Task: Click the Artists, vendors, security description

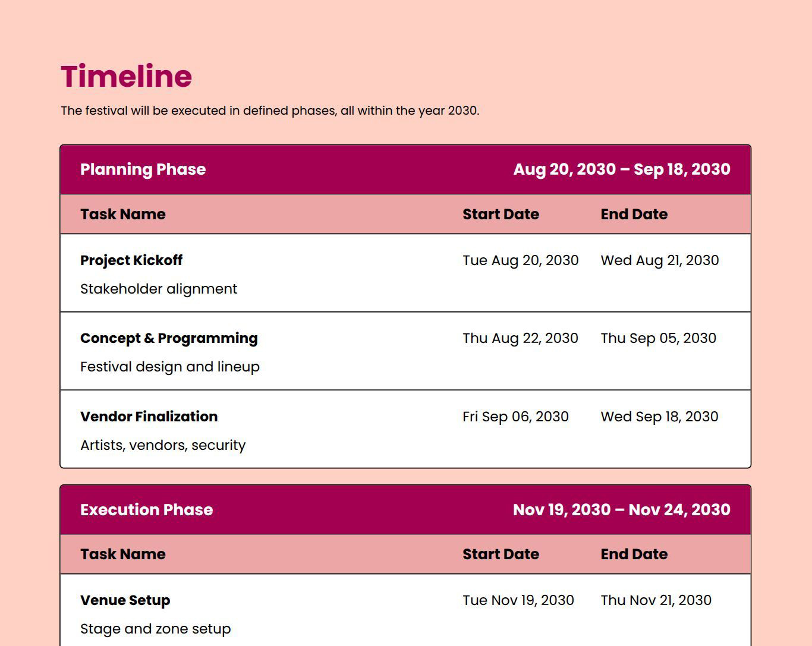Action: (163, 445)
